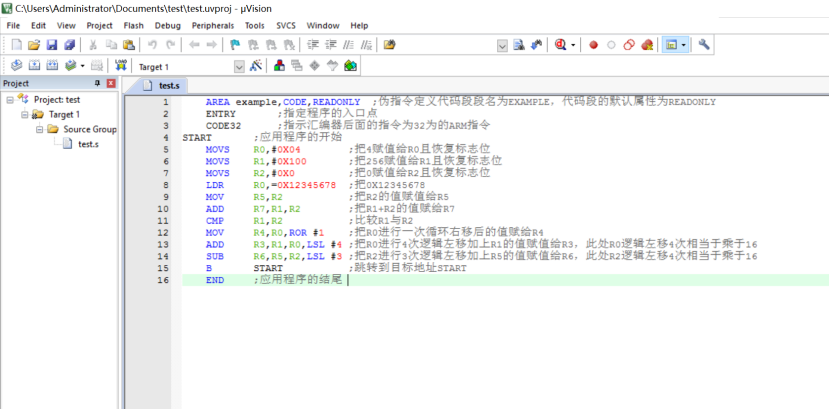Save the current file
This screenshot has height=409, width=829.
[x=52, y=45]
